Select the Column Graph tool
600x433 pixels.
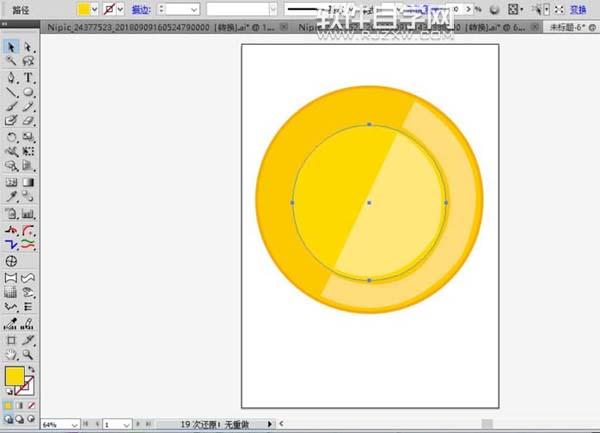tap(28, 213)
